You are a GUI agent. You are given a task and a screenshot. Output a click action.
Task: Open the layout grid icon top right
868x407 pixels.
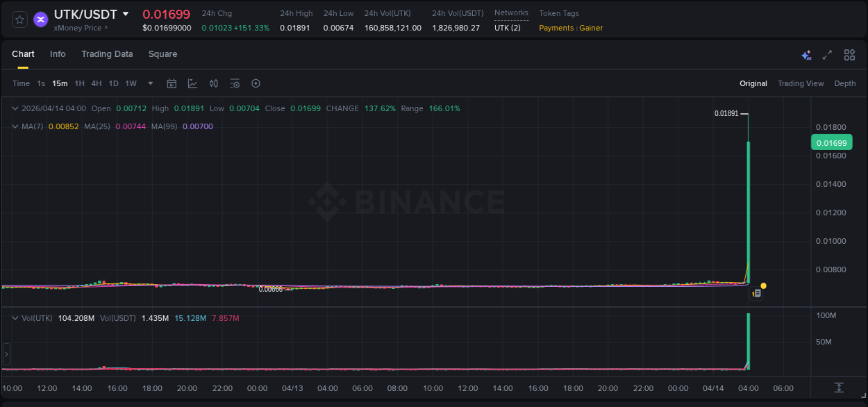coord(849,54)
